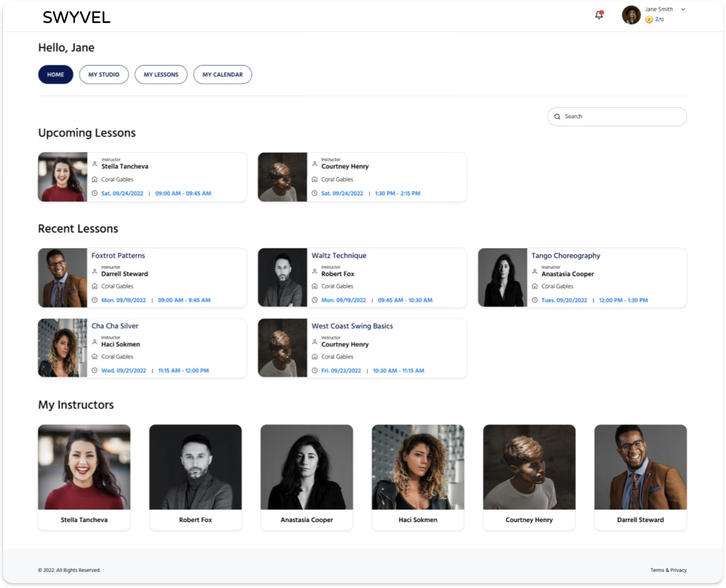Switch to the MY STUDIO tab
The width and height of the screenshot is (726, 588).
[104, 74]
